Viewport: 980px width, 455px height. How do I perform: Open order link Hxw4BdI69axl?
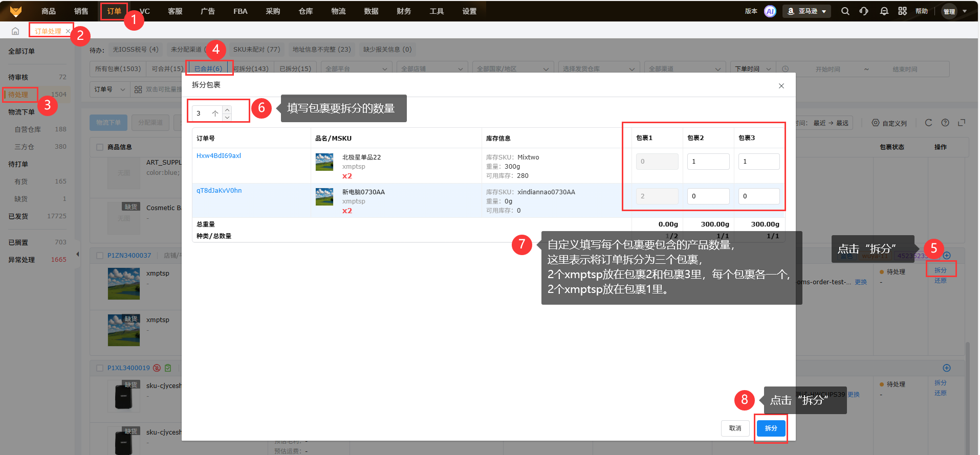(x=219, y=156)
